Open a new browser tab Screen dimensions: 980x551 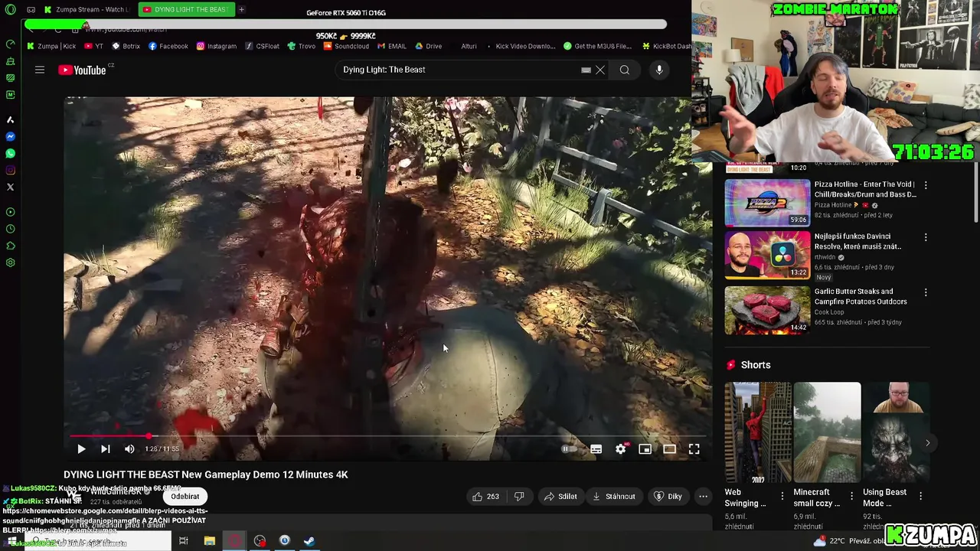click(241, 9)
